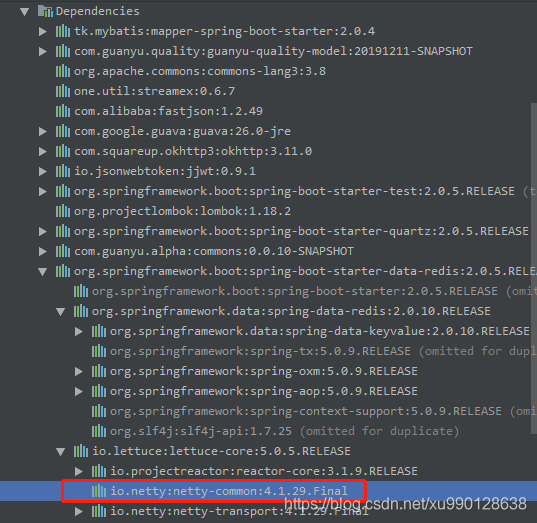Click library icon of spring-boot-starter-data-redis
The width and height of the screenshot is (537, 523).
63,271
